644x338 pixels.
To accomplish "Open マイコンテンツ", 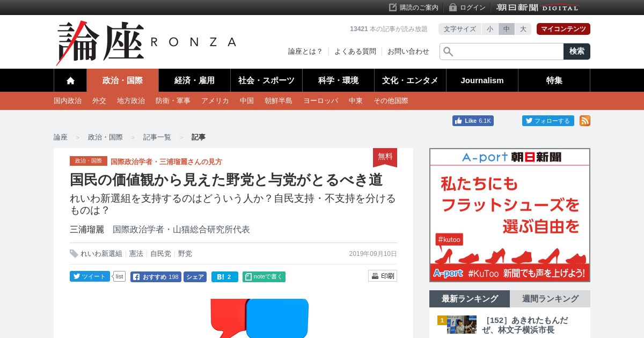I will tap(563, 29).
